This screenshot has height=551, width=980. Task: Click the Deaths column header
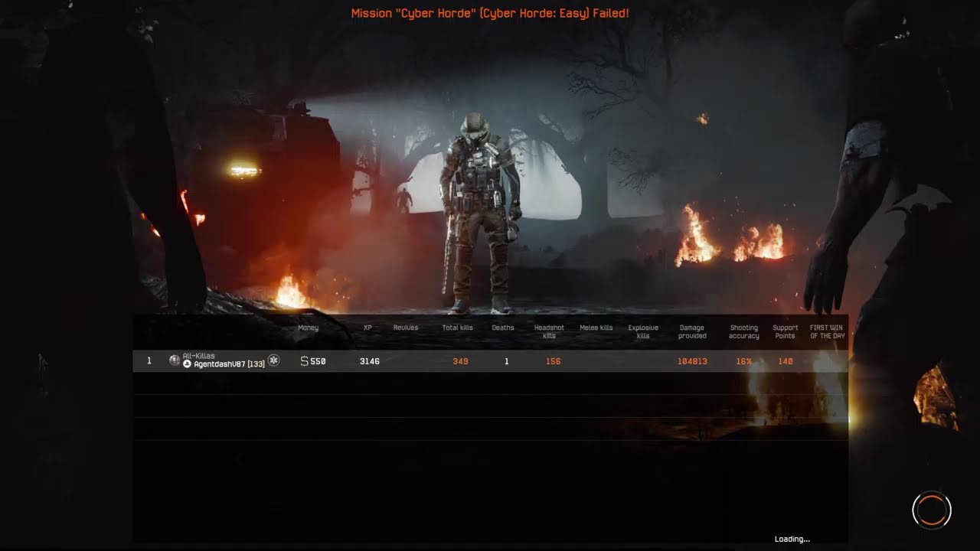coord(503,328)
